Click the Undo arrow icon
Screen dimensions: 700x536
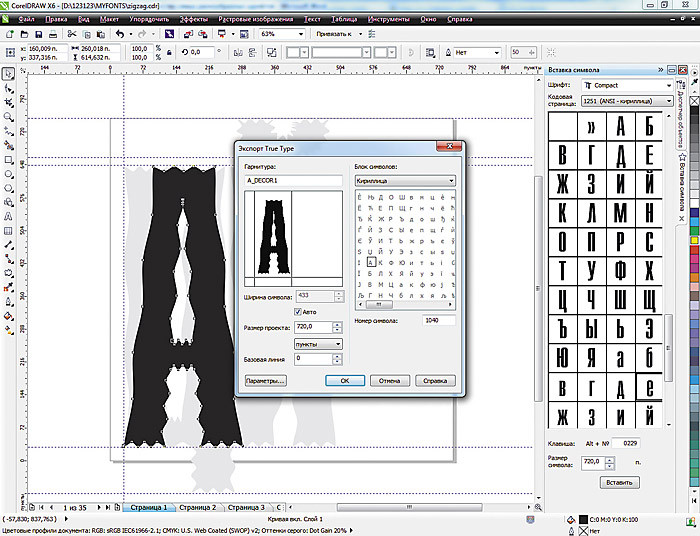[x=119, y=34]
